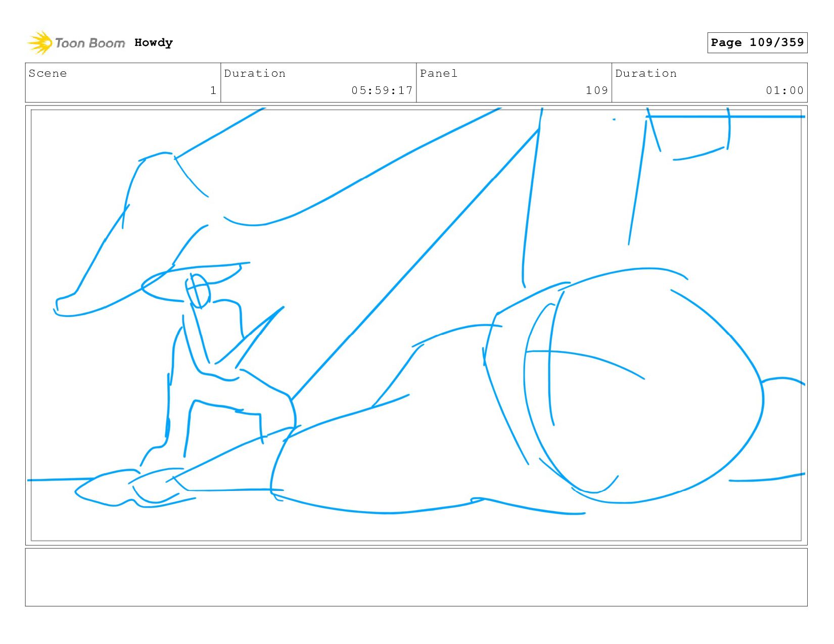Screen dimensions: 834x644
Task: Click the project title "Howdy"
Action: point(154,43)
